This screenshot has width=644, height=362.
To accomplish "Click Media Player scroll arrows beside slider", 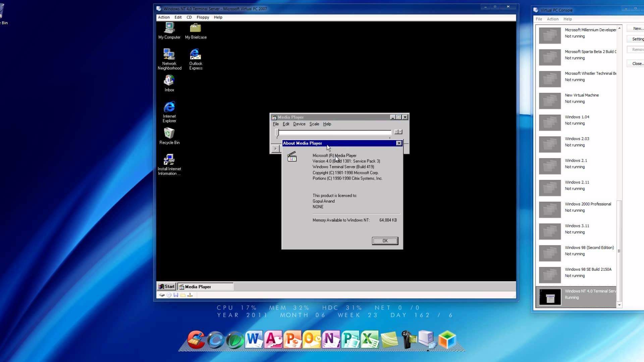I will [398, 132].
